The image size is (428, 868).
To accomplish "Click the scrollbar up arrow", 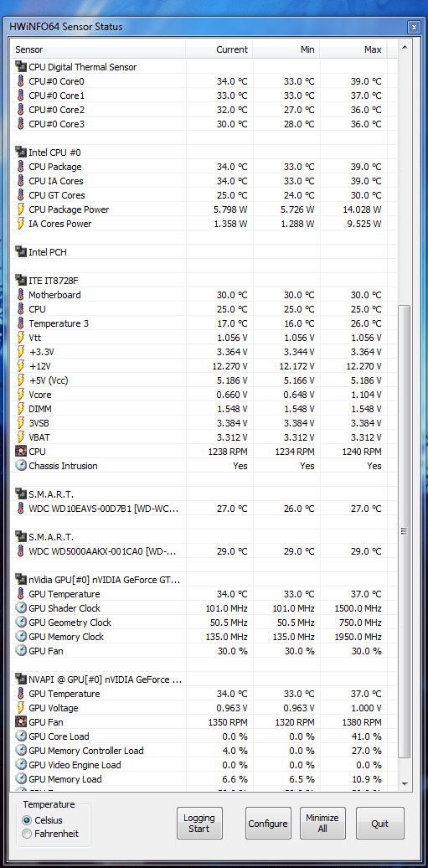I will 405,48.
